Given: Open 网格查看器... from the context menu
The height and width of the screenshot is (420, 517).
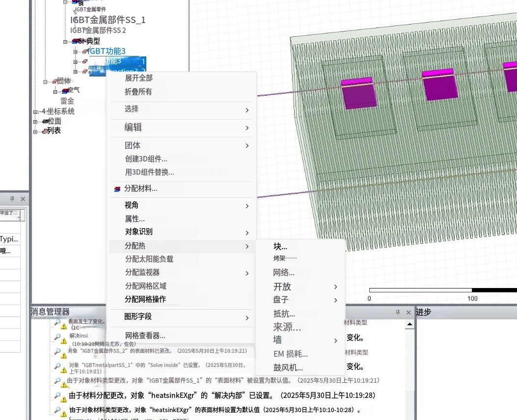Looking at the screenshot, I should pyautogui.click(x=144, y=335).
